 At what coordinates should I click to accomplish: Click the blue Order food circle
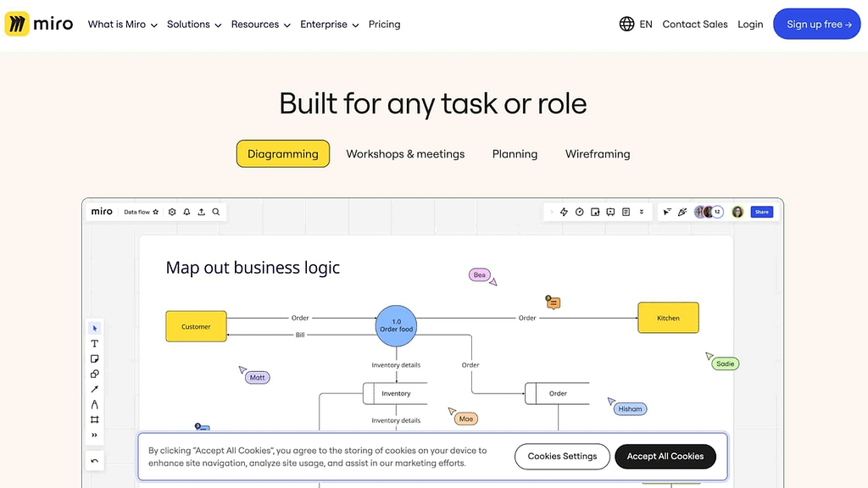tap(397, 326)
